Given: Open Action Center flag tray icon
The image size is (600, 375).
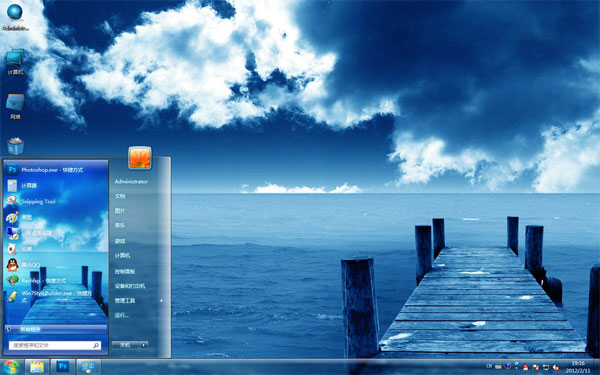Looking at the screenshot, I should (536, 367).
